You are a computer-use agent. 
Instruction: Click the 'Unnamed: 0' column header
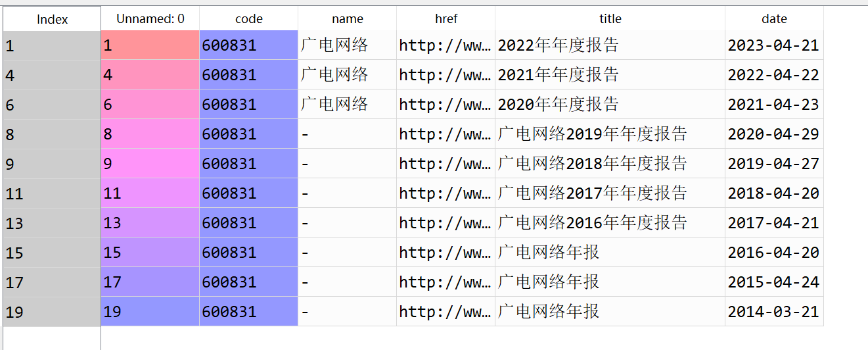tap(150, 19)
